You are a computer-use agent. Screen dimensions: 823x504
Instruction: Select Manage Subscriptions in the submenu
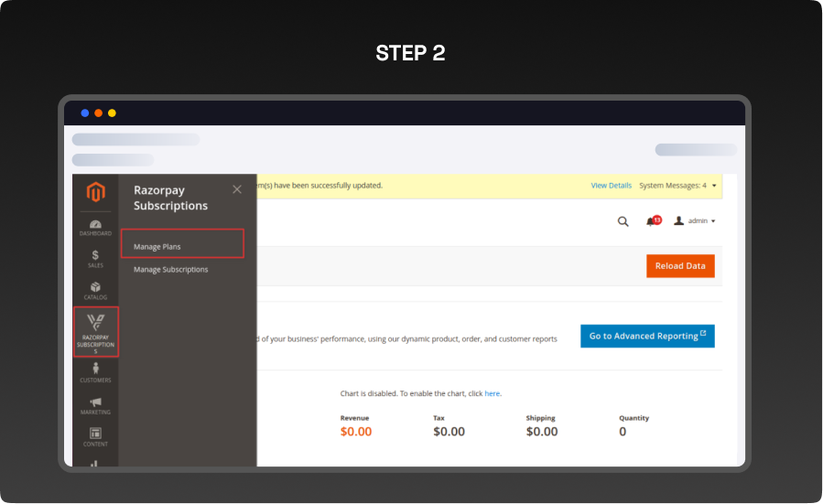click(171, 270)
